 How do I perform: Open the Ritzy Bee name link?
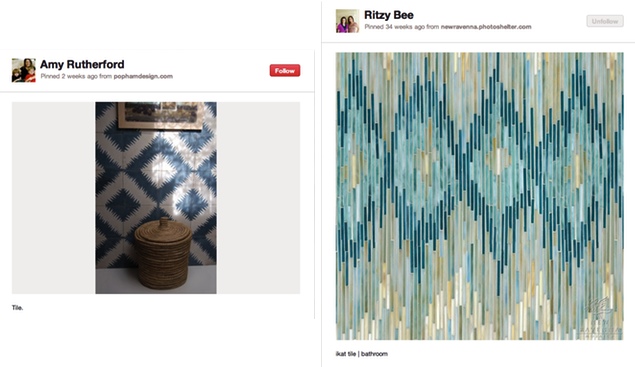click(x=389, y=15)
